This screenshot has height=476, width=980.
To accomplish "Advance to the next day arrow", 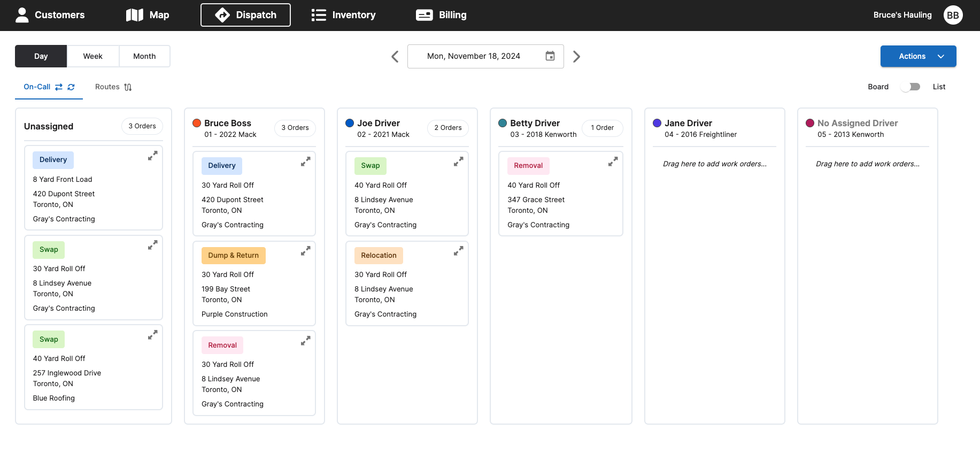I will point(576,57).
